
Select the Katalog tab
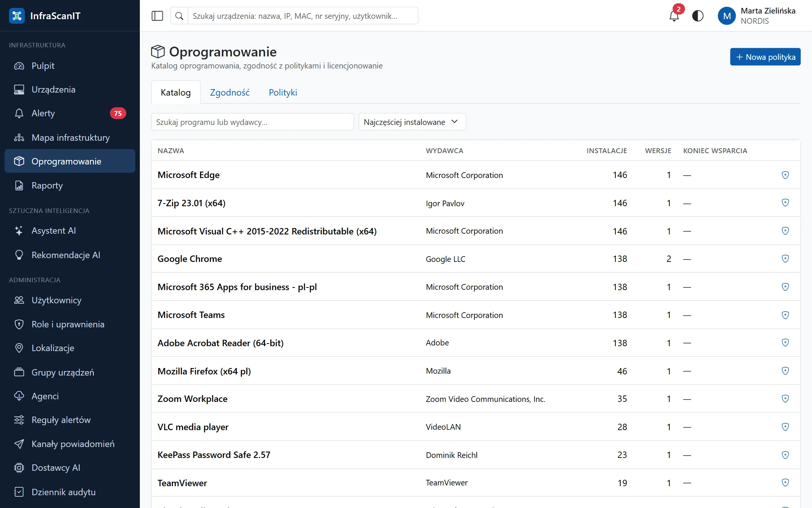[x=176, y=93]
